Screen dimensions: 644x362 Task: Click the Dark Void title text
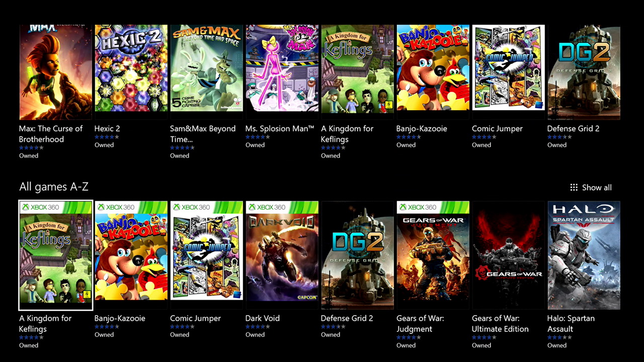click(x=263, y=318)
